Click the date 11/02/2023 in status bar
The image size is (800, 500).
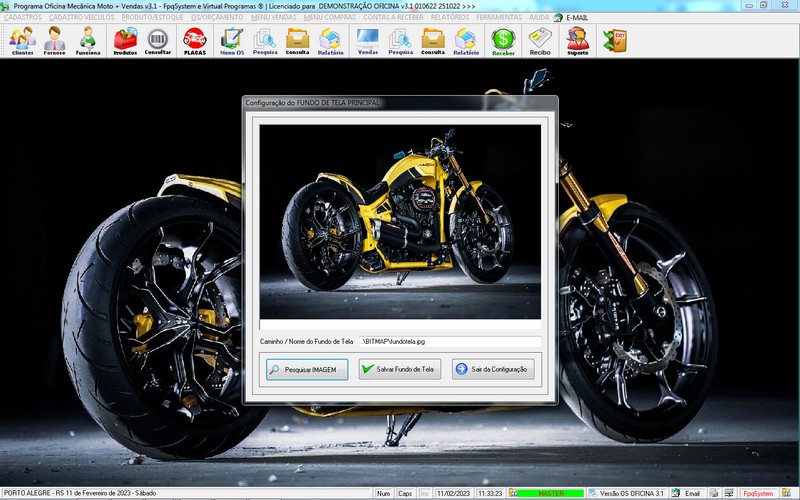453,493
